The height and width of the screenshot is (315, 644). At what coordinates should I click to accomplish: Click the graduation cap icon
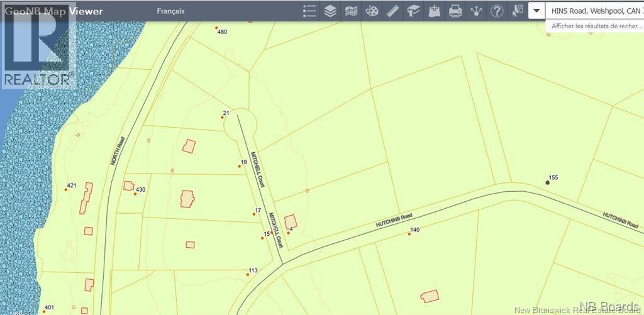(x=414, y=11)
